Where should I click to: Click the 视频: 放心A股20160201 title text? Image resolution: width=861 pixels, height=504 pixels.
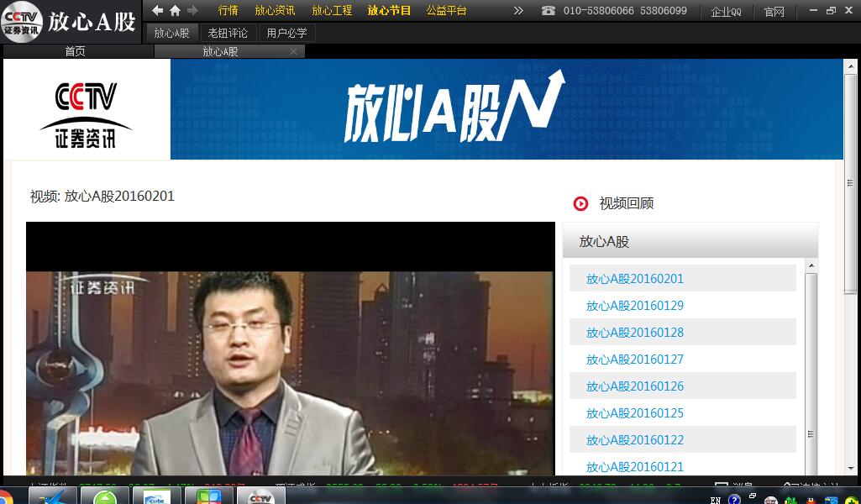102,196
